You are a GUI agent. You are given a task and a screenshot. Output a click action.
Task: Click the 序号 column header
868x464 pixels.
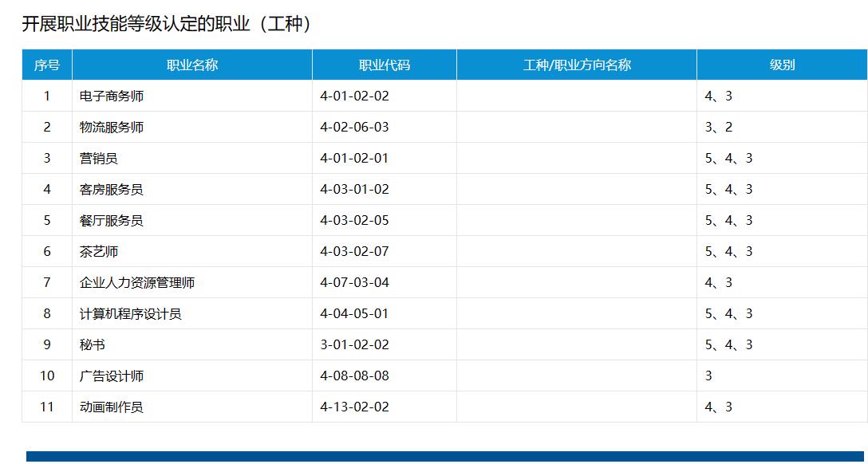pyautogui.click(x=46, y=65)
